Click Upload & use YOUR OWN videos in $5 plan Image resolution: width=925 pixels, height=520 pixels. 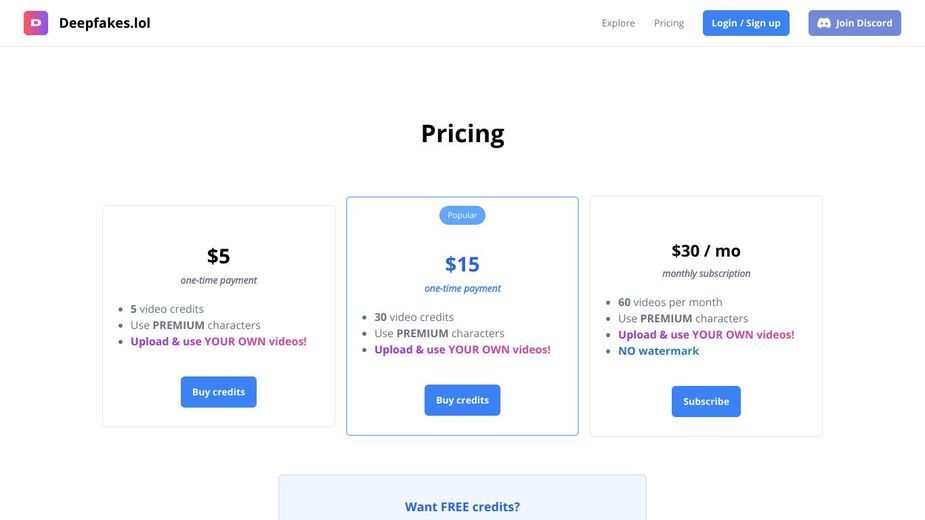pyautogui.click(x=218, y=341)
